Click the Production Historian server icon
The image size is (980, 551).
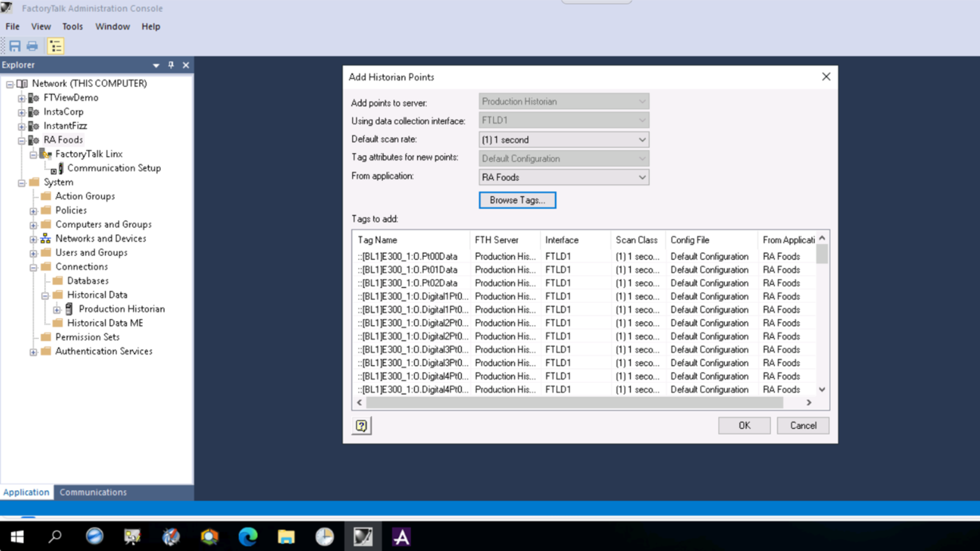[69, 309]
